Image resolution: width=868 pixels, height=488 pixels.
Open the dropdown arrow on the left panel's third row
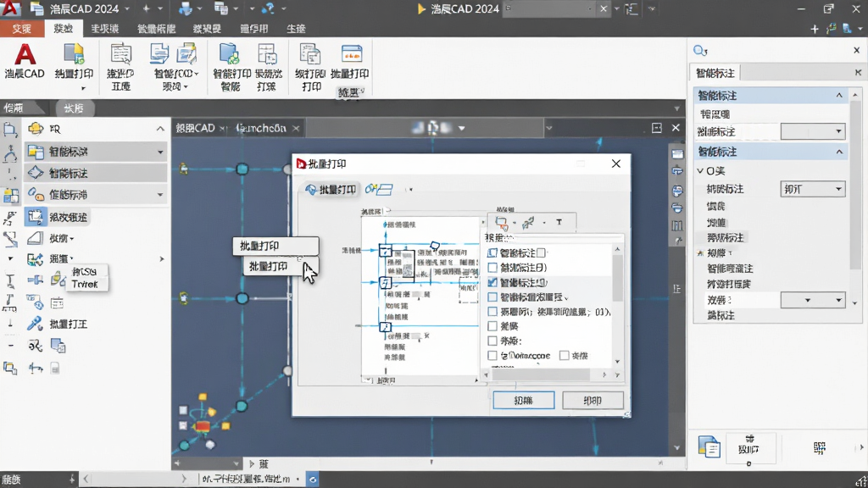coord(160,195)
